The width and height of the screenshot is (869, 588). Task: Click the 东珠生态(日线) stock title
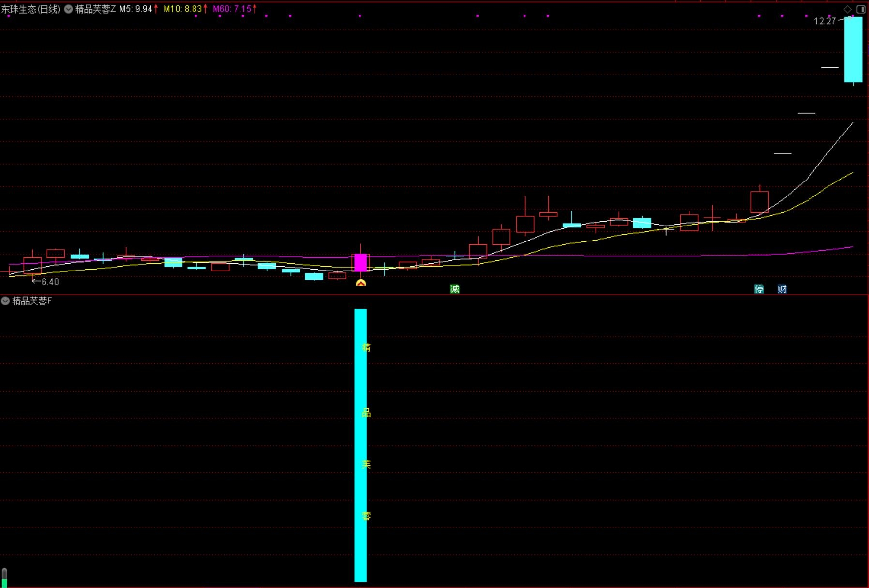pyautogui.click(x=31, y=9)
